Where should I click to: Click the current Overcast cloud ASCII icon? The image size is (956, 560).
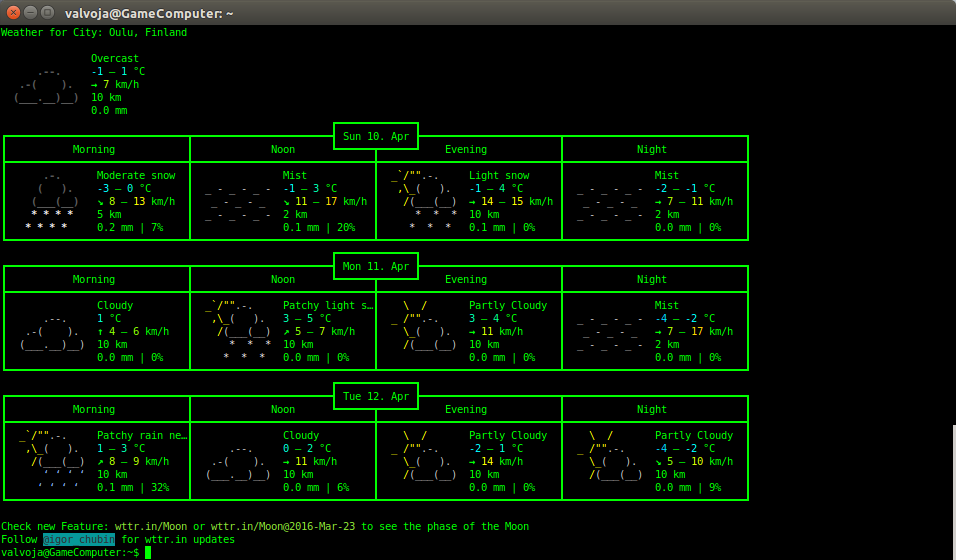(x=47, y=85)
